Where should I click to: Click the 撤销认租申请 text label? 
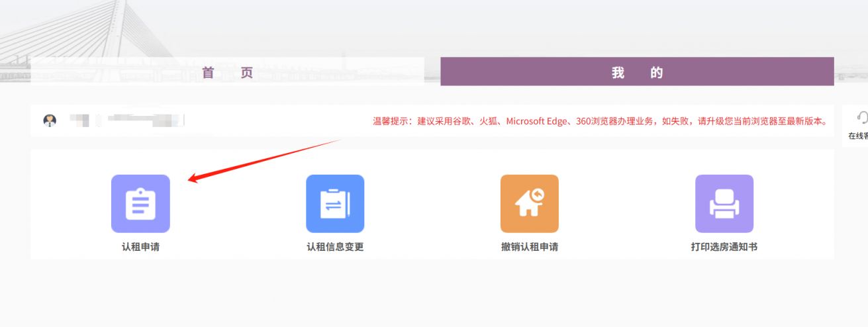tap(530, 247)
